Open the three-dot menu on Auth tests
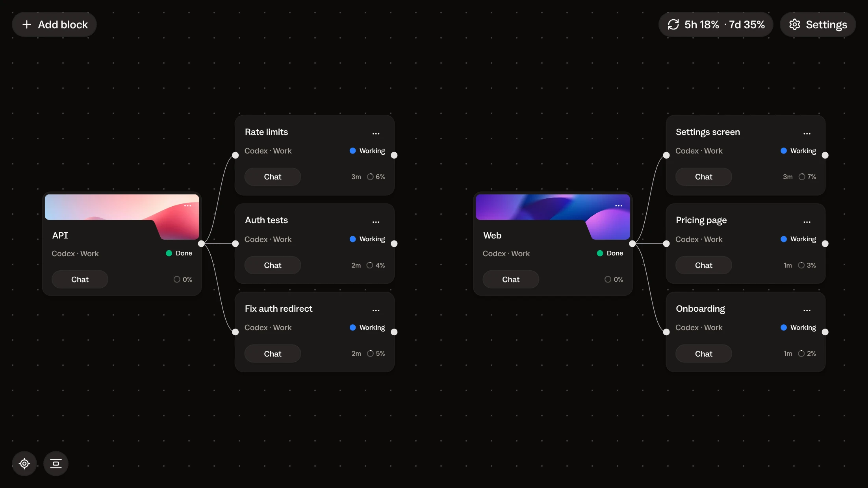This screenshot has width=868, height=488. [376, 222]
